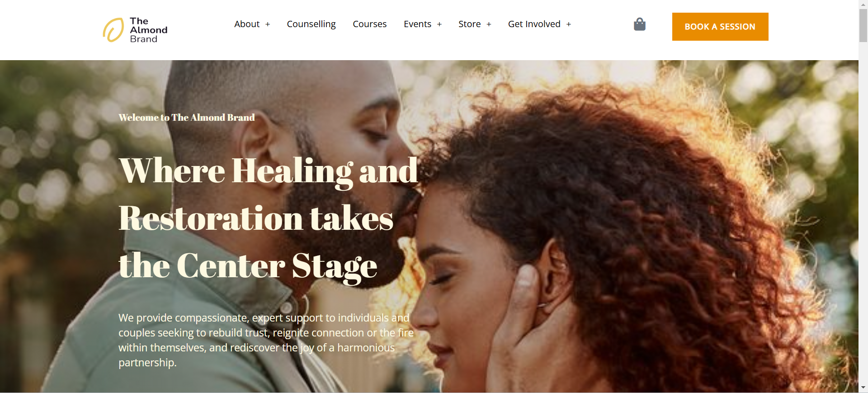Click The Almond Brand logo

coord(135,30)
